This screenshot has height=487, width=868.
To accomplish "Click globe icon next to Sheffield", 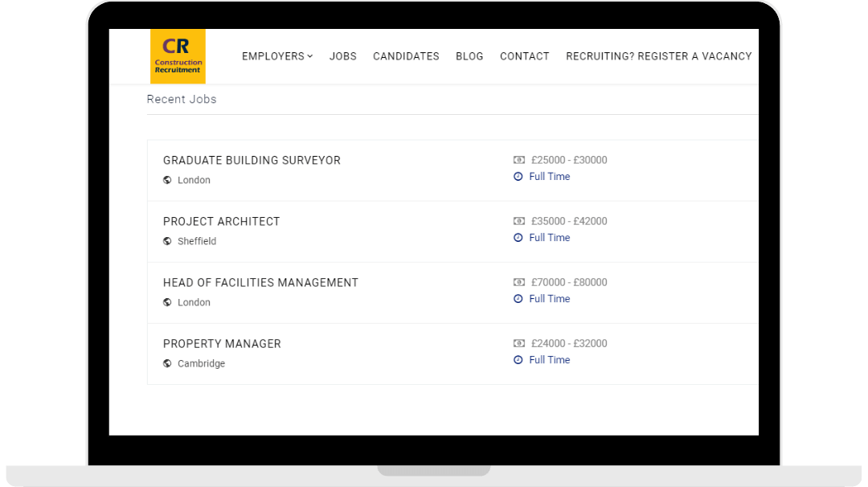I will point(167,241).
